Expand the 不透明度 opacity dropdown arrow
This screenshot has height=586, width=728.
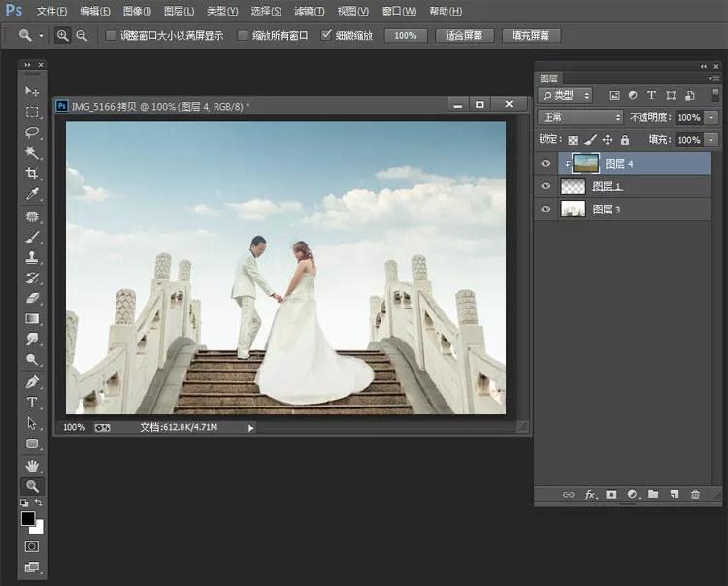[x=711, y=117]
